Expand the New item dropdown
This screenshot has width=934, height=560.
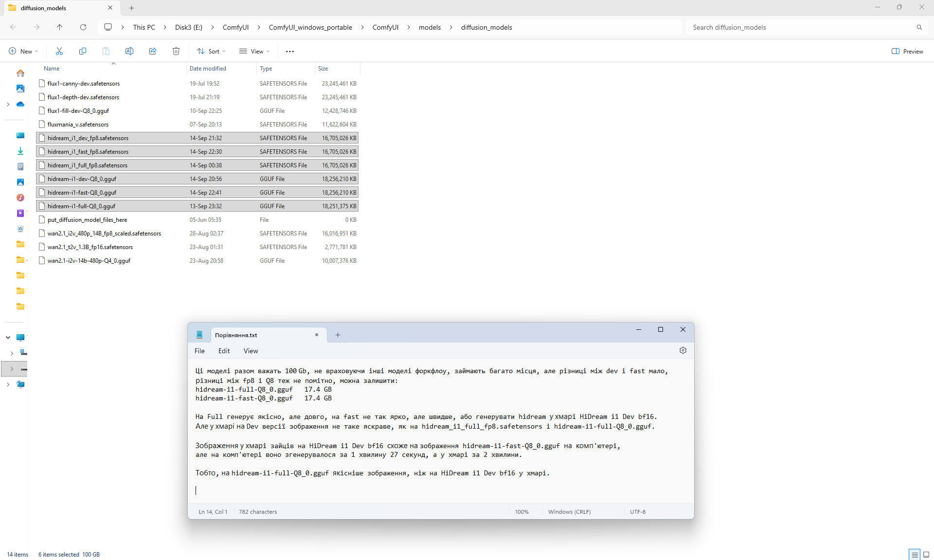(23, 51)
